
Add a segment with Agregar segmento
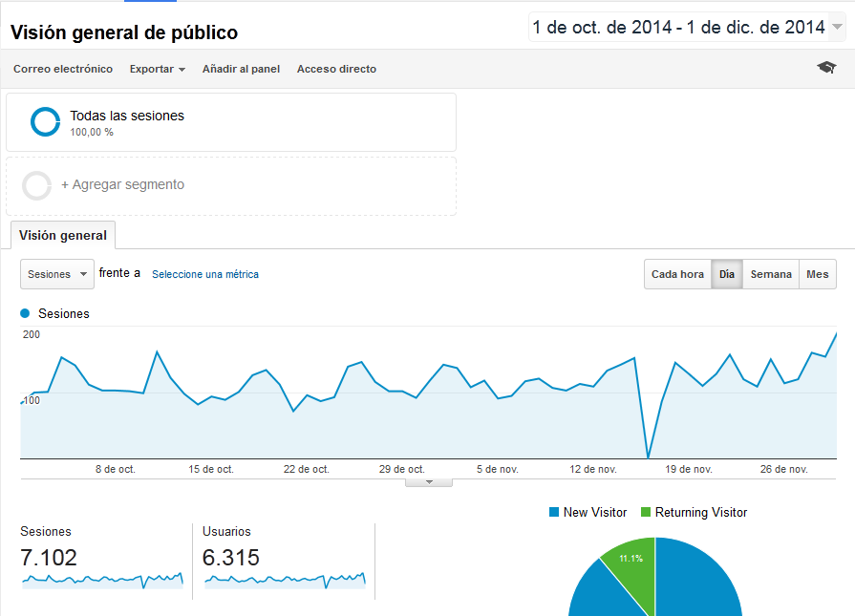click(x=231, y=186)
